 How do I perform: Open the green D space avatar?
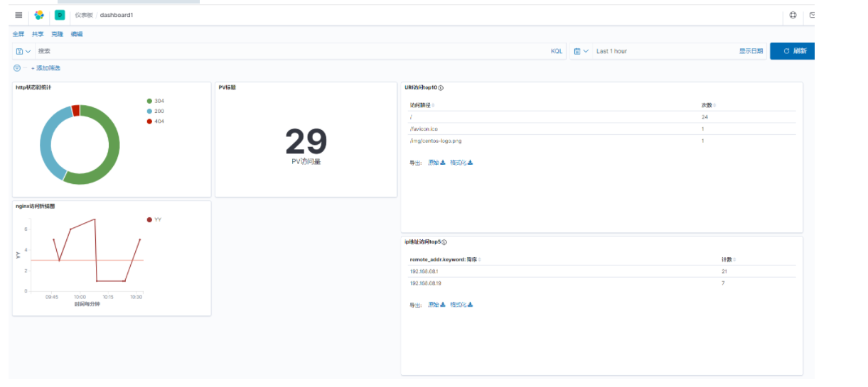pos(60,15)
